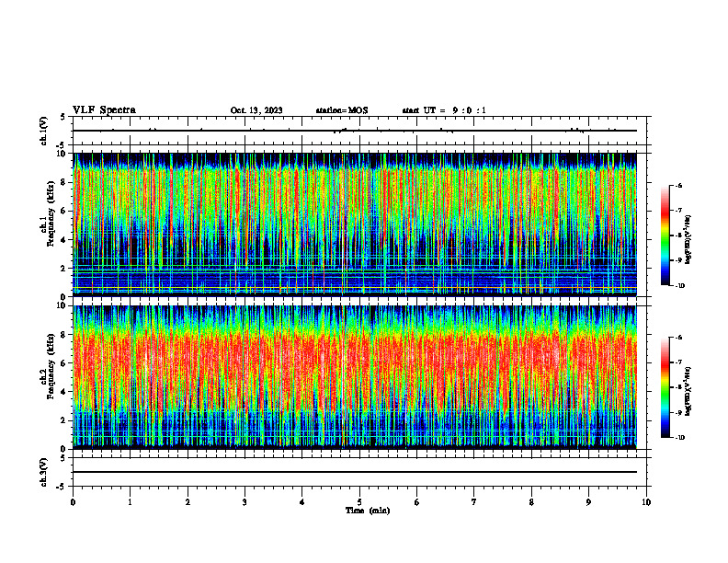Click the ch.2 spectrogram panel

coord(355,377)
